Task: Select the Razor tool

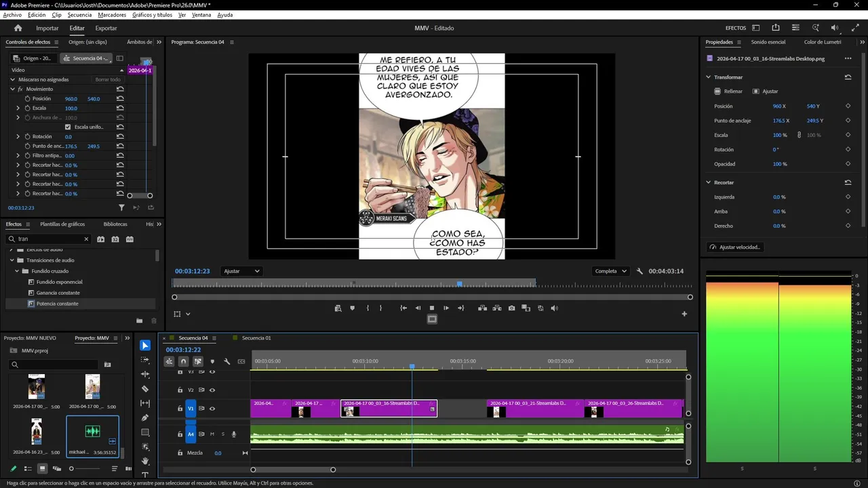Action: [145, 389]
